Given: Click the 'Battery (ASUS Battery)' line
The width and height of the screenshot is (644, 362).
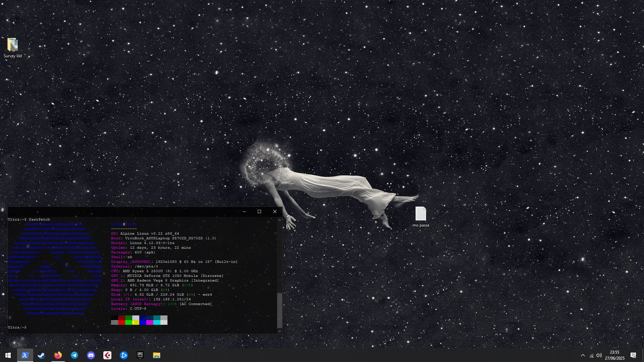Looking at the screenshot, I should coord(161,304).
